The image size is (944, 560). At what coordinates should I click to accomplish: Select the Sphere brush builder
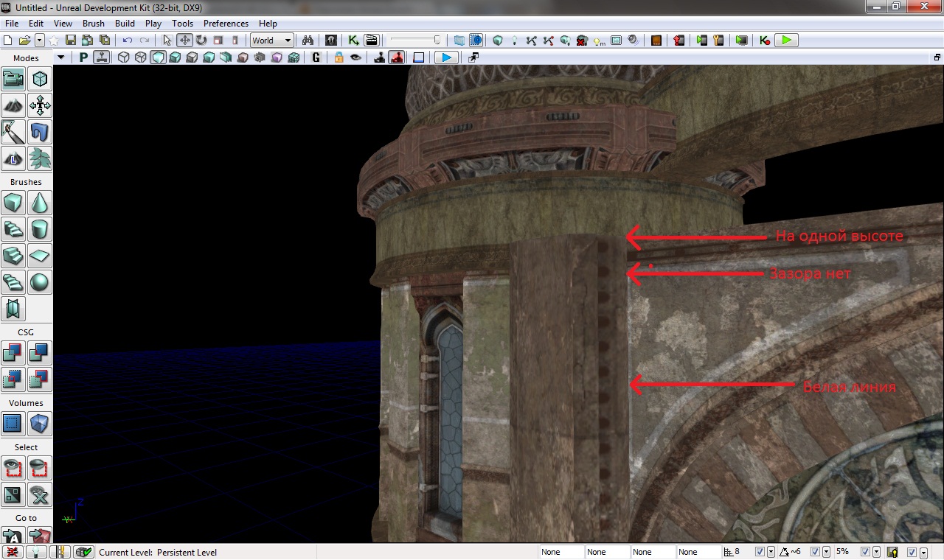click(40, 281)
